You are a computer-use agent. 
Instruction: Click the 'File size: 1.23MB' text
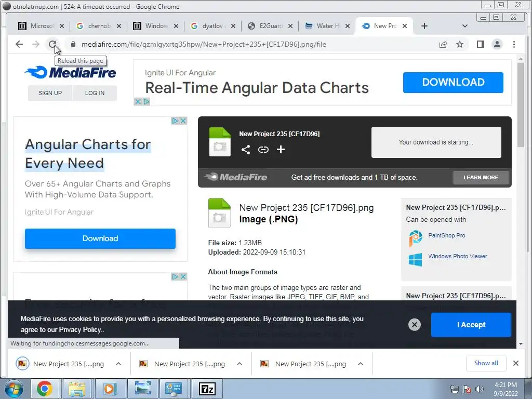tap(235, 243)
